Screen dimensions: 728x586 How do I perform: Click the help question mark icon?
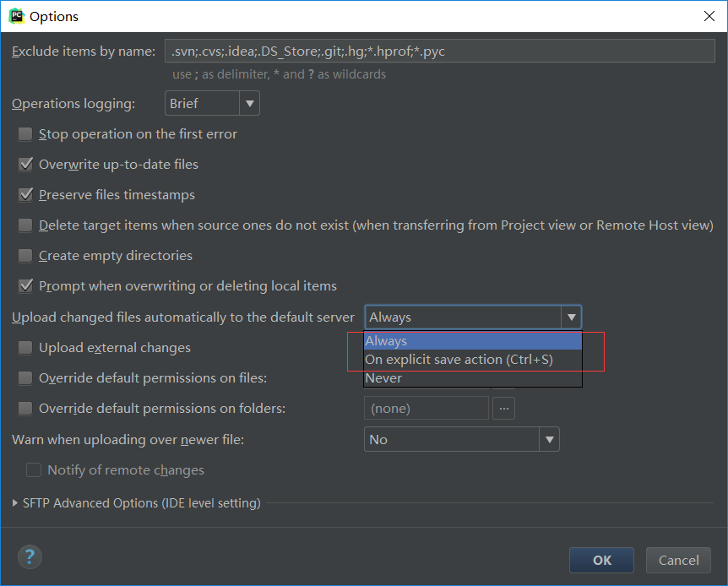[x=30, y=556]
